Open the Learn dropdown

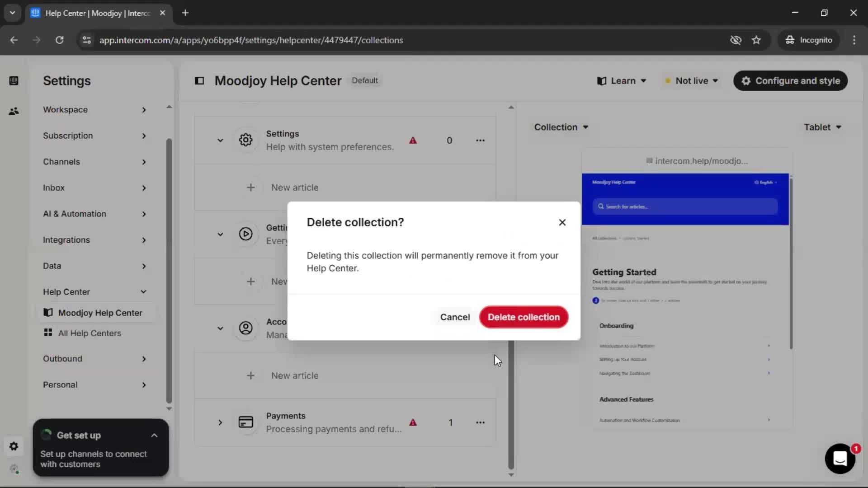(x=622, y=81)
